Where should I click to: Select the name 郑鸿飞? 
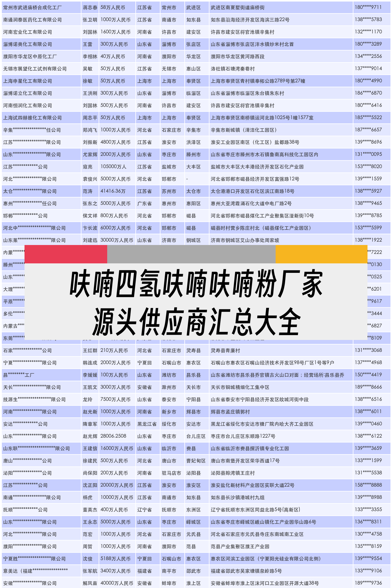pyautogui.click(x=90, y=130)
